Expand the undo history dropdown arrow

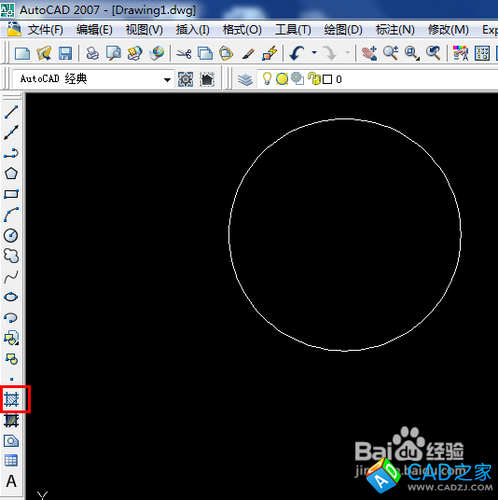[x=314, y=53]
